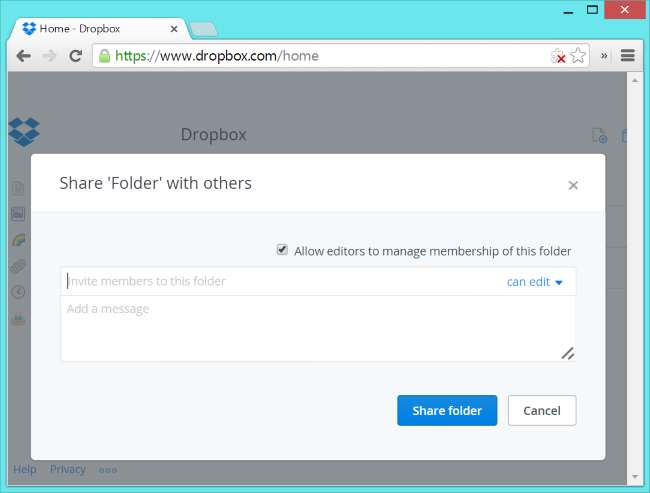This screenshot has width=650, height=493.
Task: Reload the page with the refresh icon
Action: coord(75,56)
